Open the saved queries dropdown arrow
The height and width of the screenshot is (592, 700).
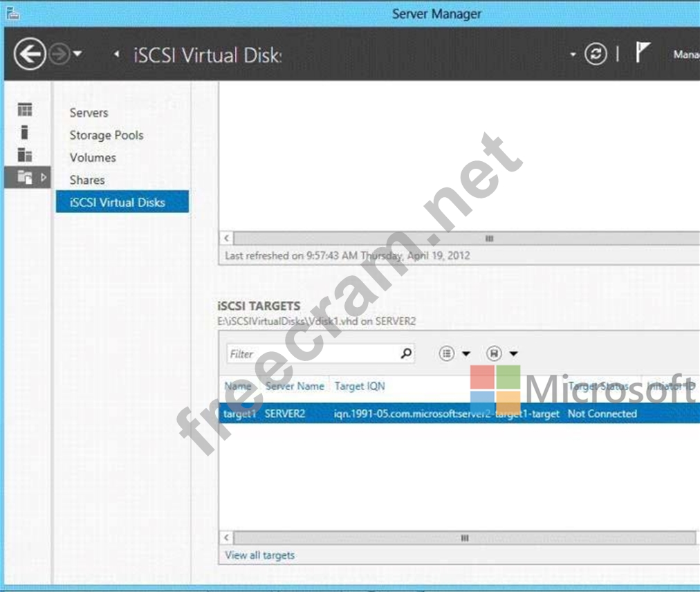(513, 354)
